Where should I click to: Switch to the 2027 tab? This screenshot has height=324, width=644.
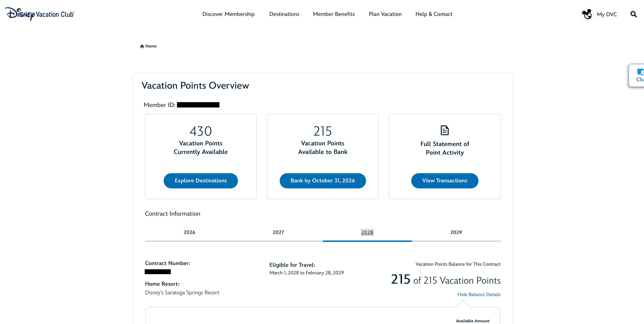pos(278,232)
